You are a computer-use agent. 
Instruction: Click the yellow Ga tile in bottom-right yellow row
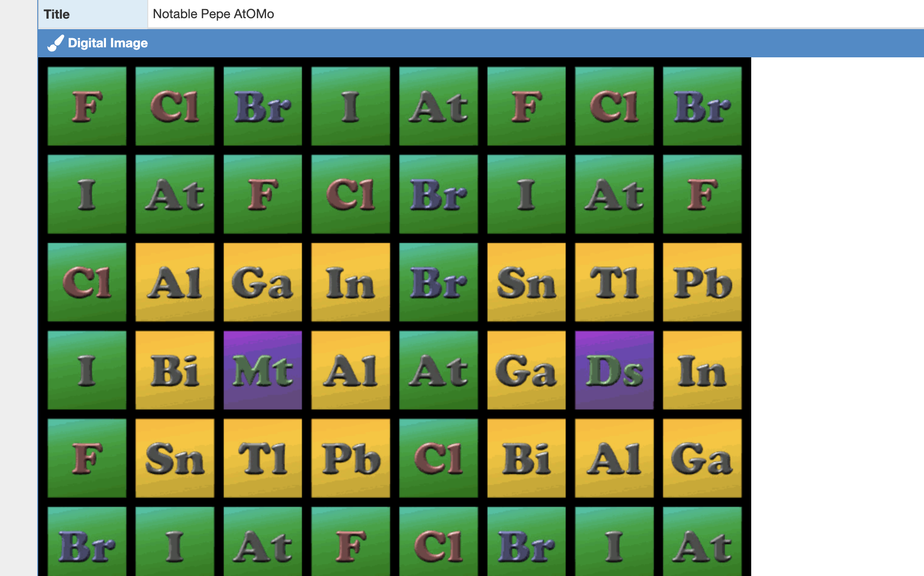pyautogui.click(x=702, y=458)
